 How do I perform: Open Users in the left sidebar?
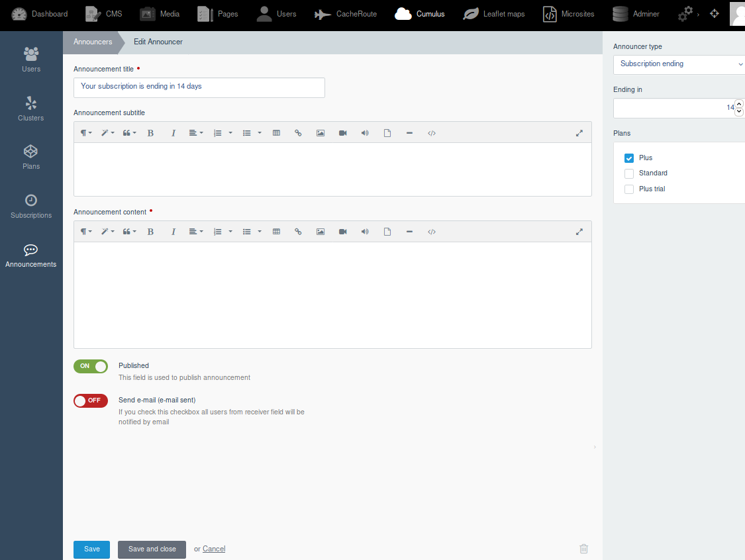pyautogui.click(x=31, y=60)
